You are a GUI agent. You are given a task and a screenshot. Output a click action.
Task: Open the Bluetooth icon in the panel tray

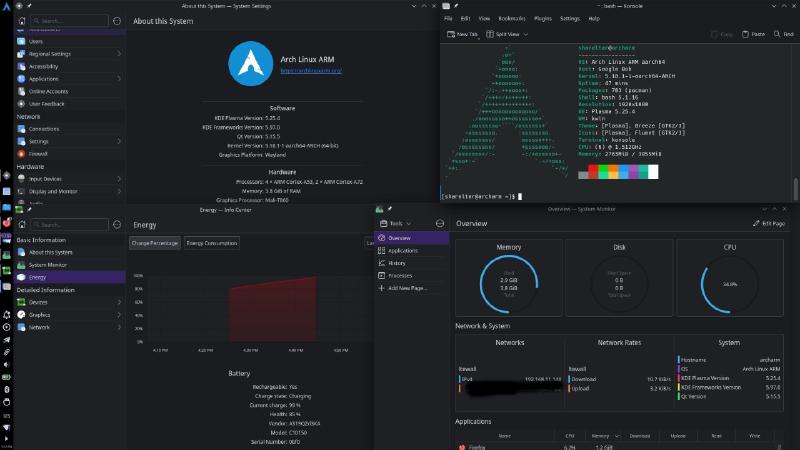[x=6, y=389]
